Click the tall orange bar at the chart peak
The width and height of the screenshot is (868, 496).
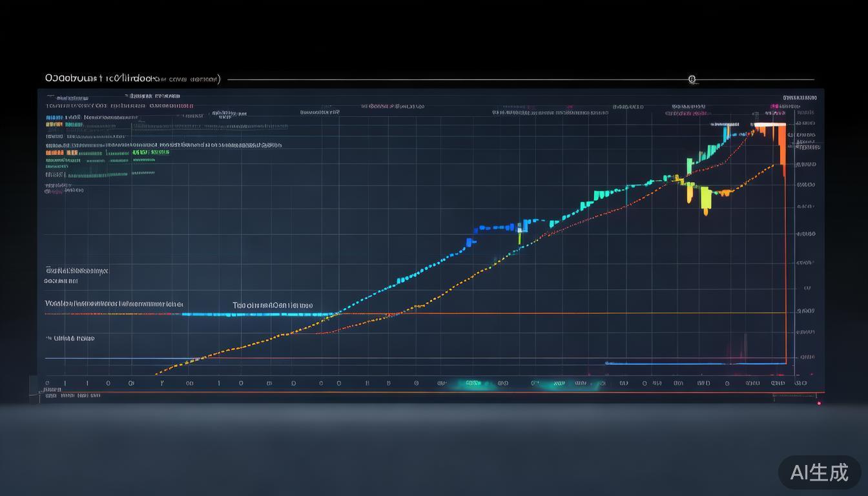[781, 145]
